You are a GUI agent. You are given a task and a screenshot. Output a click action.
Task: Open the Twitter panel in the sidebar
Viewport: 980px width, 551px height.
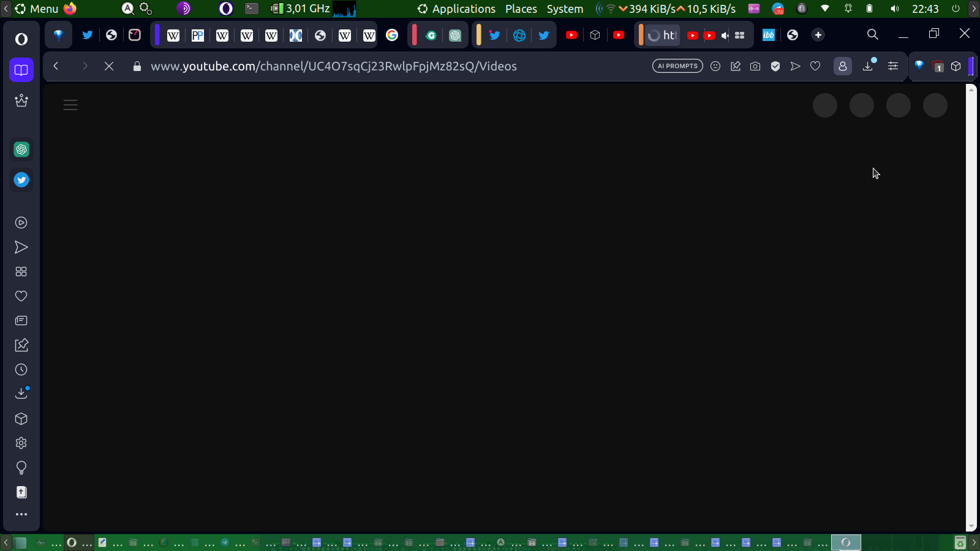point(21,180)
